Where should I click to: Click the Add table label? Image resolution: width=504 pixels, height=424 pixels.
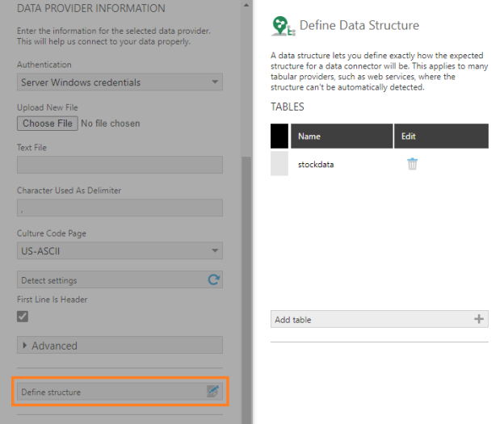pos(293,320)
